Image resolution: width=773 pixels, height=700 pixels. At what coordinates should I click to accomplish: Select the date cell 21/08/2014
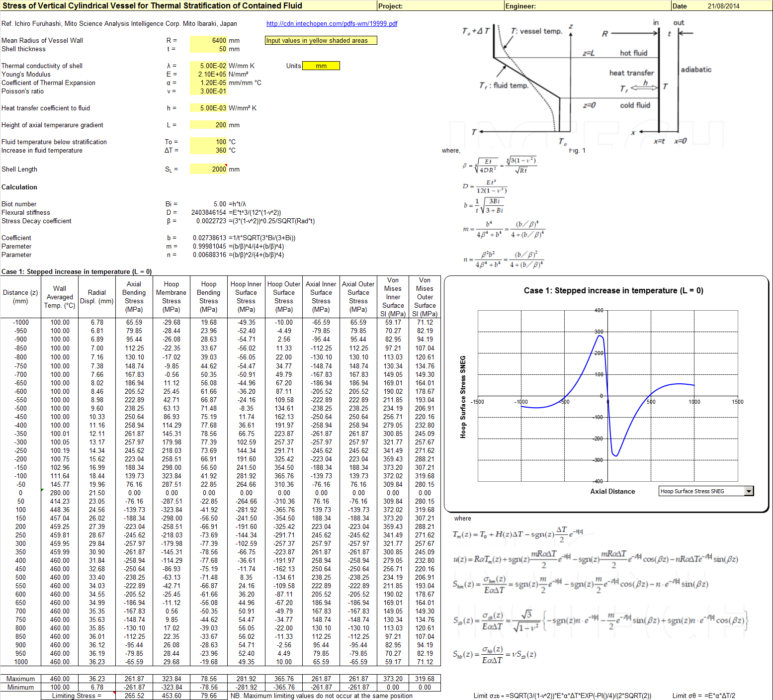tap(723, 6)
